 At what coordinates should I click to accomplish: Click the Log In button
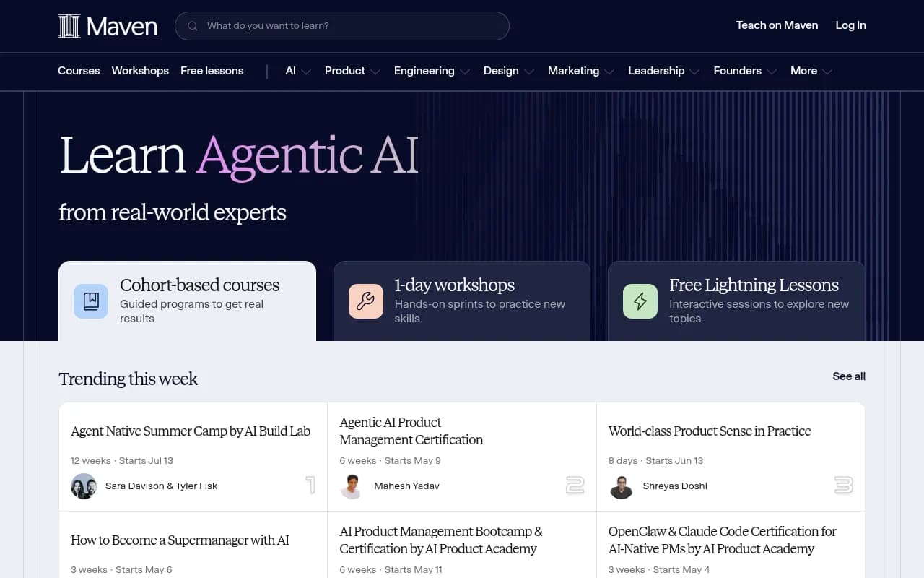point(850,25)
